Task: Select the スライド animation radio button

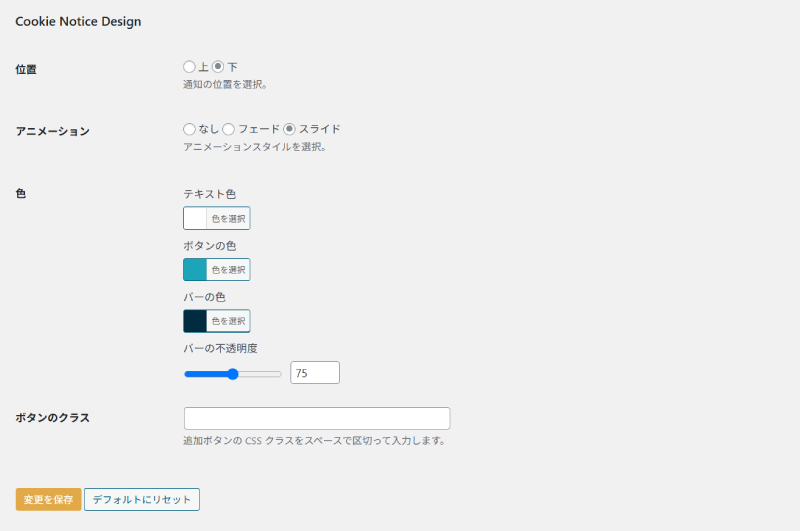Action: click(x=290, y=129)
